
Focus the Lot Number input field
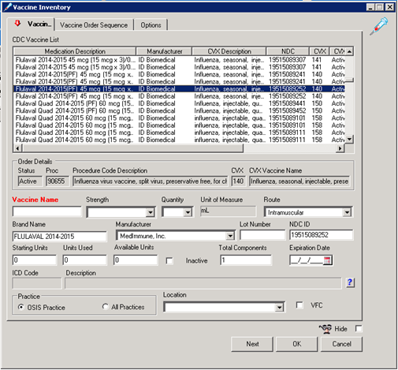pos(262,235)
